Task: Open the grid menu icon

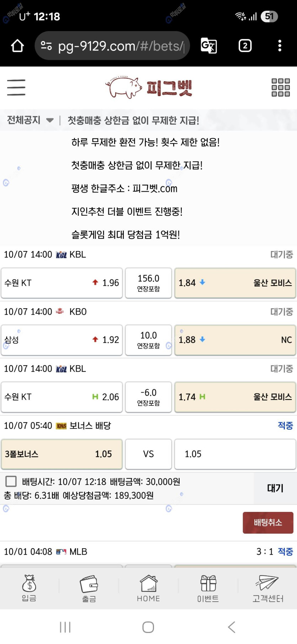Action: click(281, 88)
